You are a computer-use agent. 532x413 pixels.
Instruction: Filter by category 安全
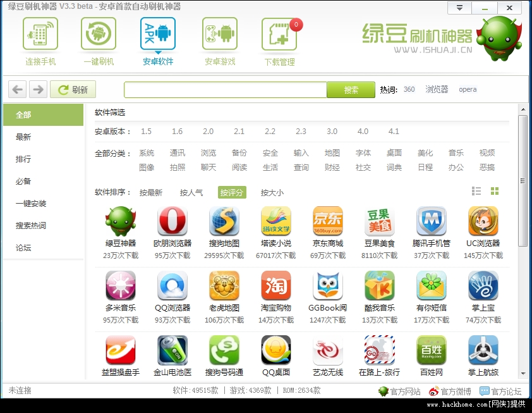pyautogui.click(x=270, y=153)
